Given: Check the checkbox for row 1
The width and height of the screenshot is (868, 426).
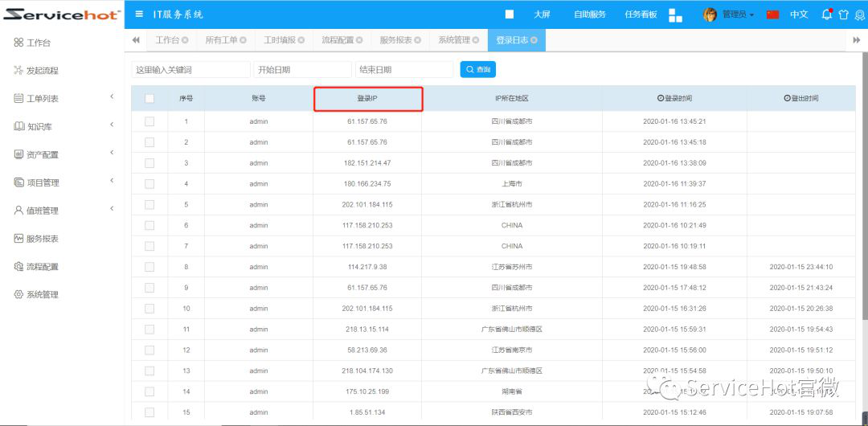Looking at the screenshot, I should (149, 121).
